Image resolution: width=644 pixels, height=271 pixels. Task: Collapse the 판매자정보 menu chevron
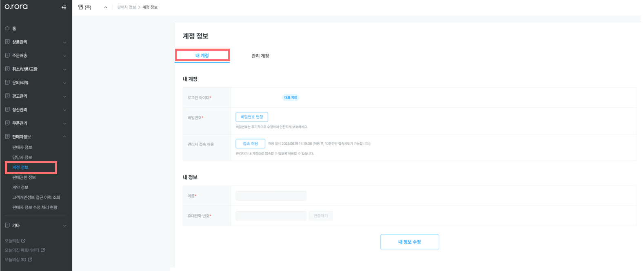[64, 137]
